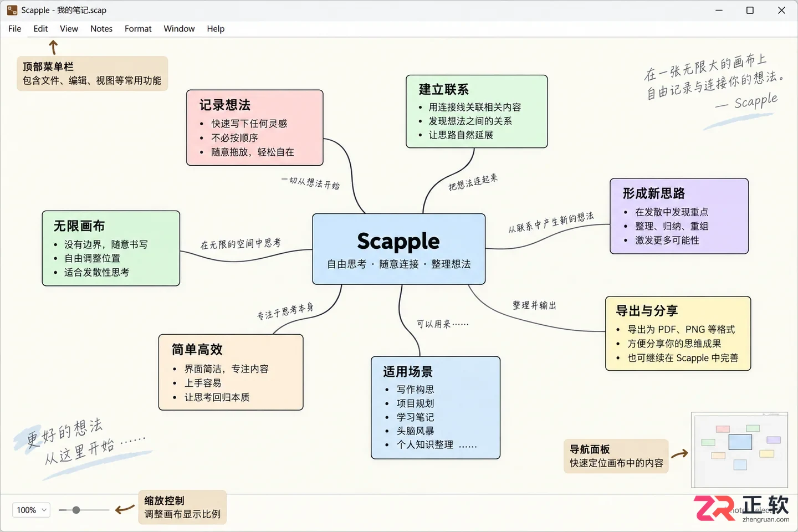Open the Window menu
This screenshot has height=532, width=798.
[179, 29]
